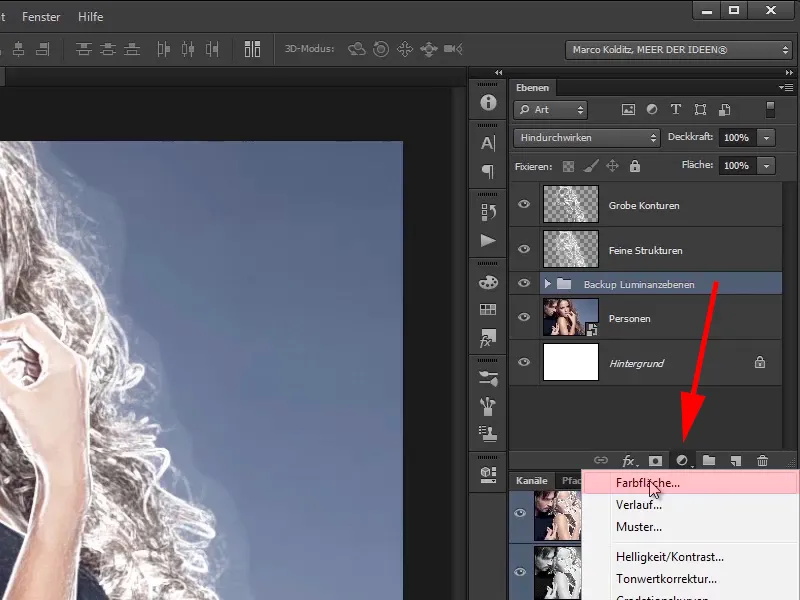Choose Muster from the menu
The height and width of the screenshot is (600, 800).
click(690, 527)
